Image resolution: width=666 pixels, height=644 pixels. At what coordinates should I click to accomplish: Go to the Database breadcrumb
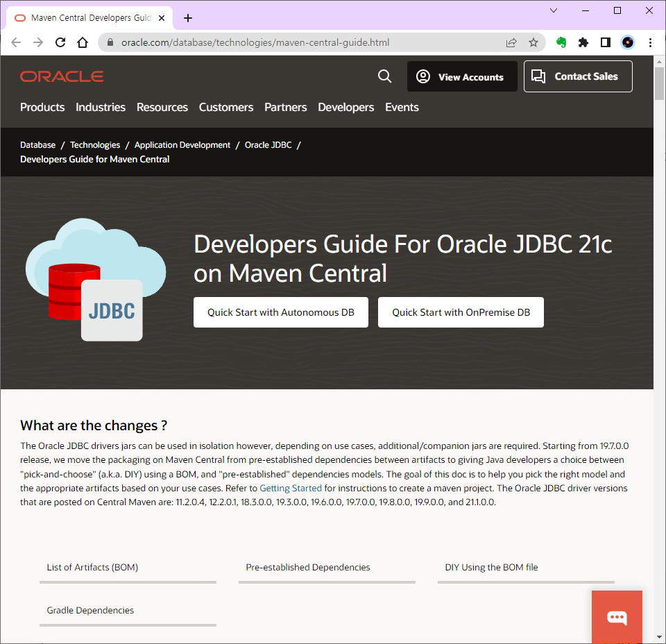(37, 145)
